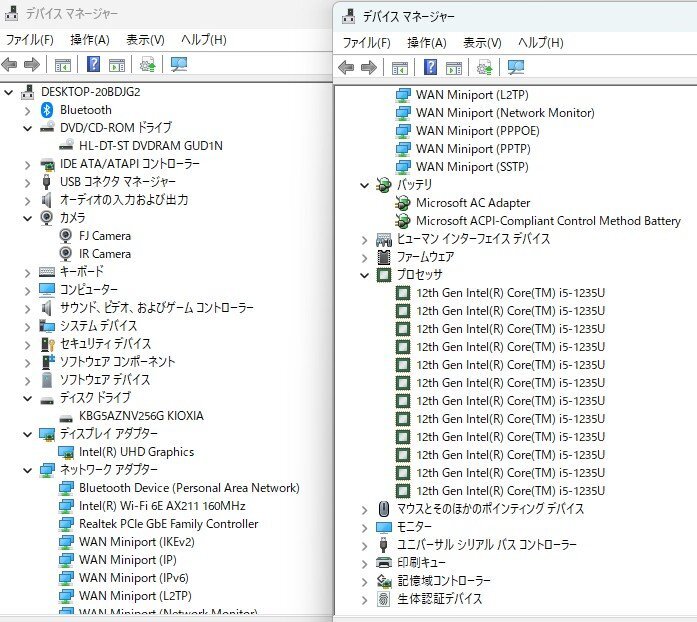697x622 pixels.
Task: Select Microsoft ACPI-Compliant Control Method Battery
Action: [x=548, y=221]
